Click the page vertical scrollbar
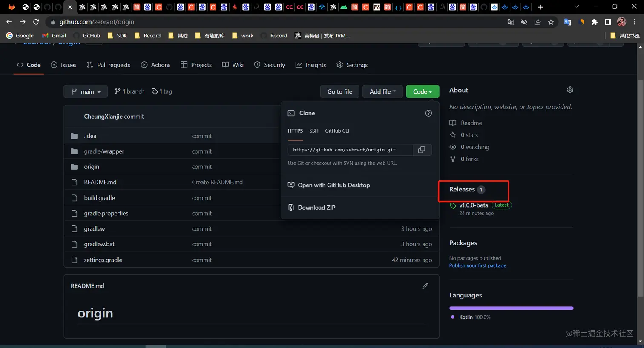The height and width of the screenshot is (348, 644). click(640, 187)
